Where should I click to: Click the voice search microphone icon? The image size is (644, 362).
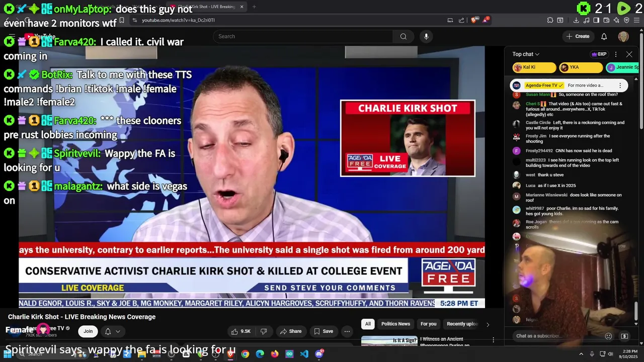click(426, 36)
